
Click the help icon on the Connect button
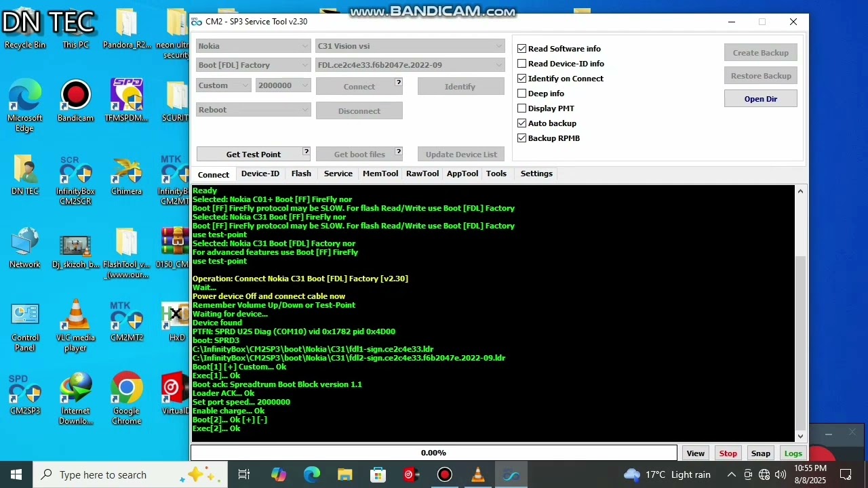click(398, 82)
